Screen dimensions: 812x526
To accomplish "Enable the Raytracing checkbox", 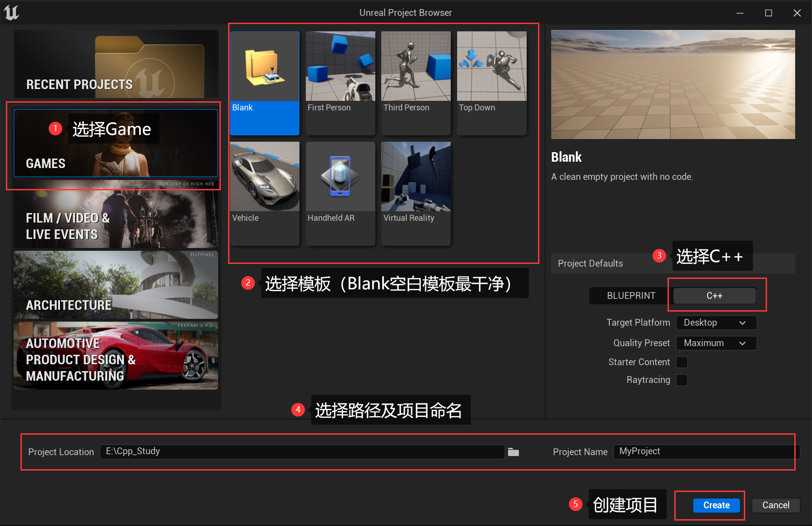I will [682, 380].
